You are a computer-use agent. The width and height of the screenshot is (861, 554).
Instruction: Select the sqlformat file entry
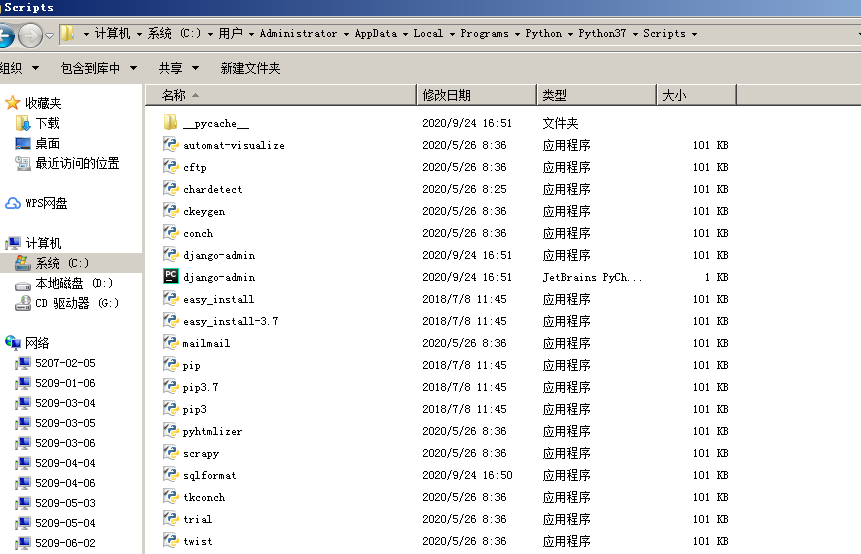point(210,475)
